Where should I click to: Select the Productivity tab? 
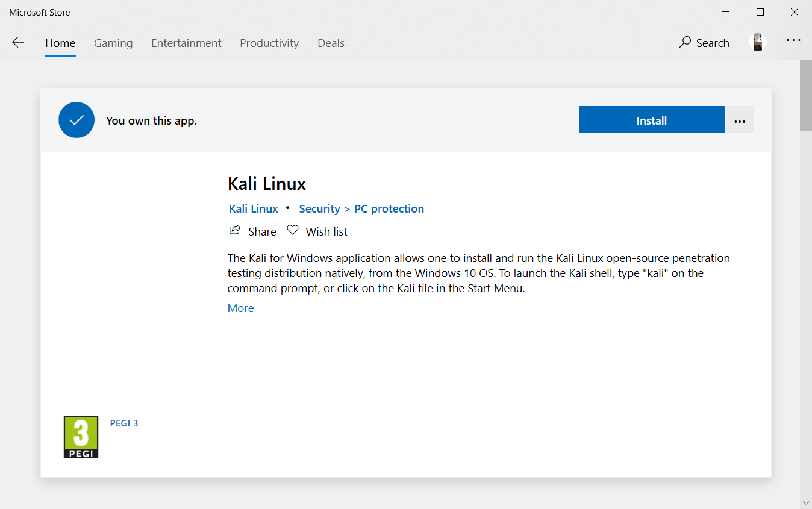click(x=269, y=43)
